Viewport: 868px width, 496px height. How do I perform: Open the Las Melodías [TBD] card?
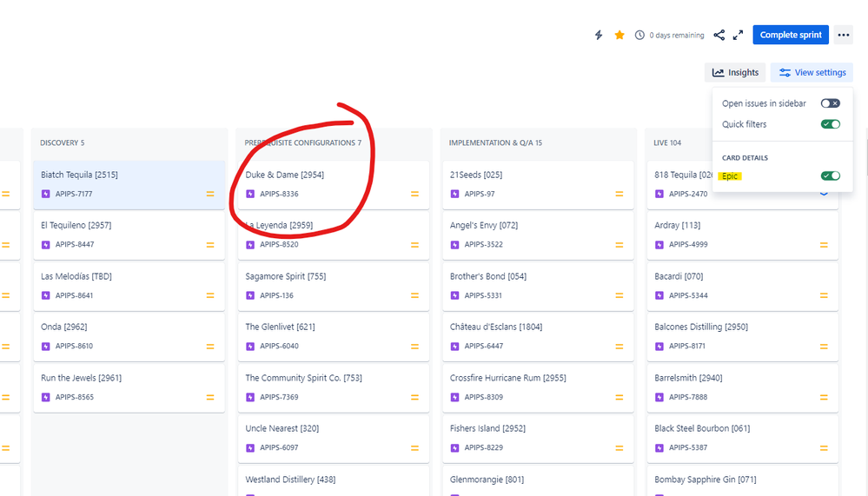(x=129, y=286)
